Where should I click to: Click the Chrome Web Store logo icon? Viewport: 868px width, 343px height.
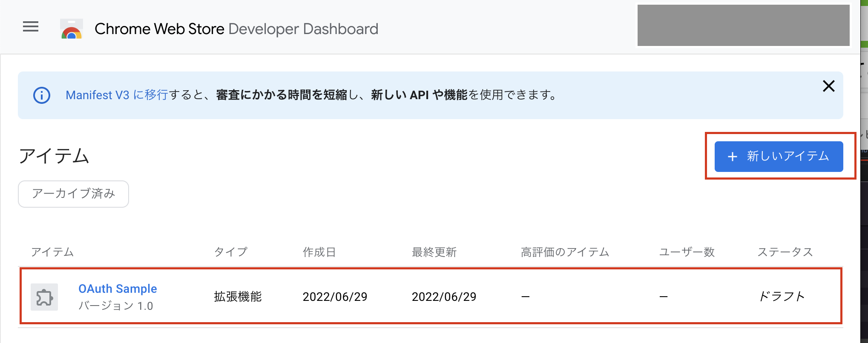[72, 29]
